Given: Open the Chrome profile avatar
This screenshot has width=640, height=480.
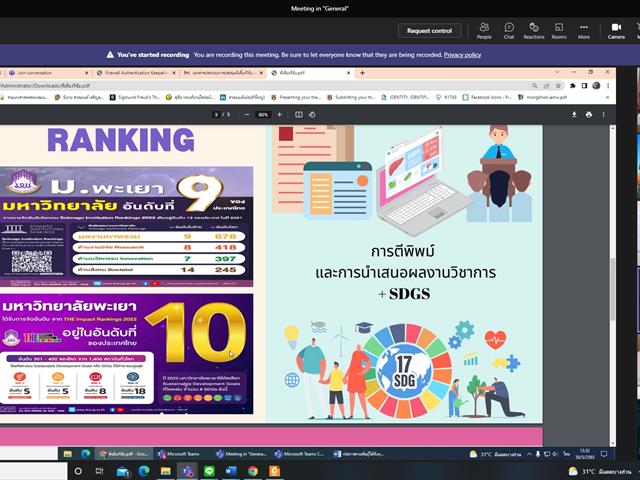Looking at the screenshot, I should 596,86.
